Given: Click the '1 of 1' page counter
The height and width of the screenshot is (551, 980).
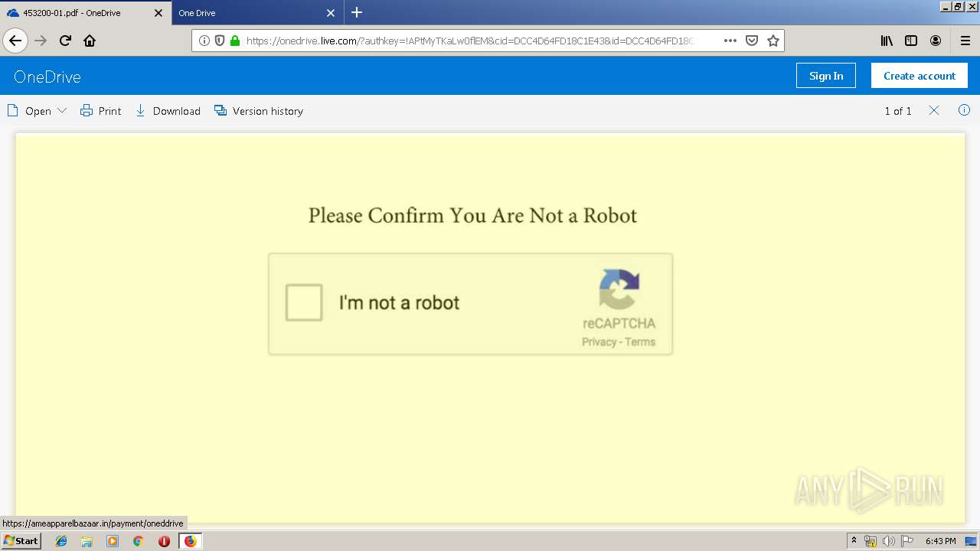Looking at the screenshot, I should [898, 111].
